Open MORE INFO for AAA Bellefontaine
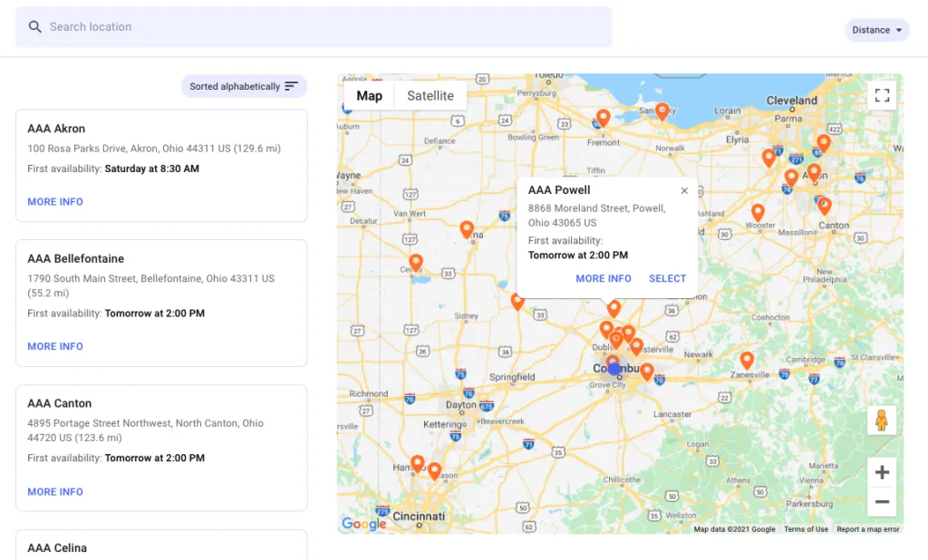The image size is (928, 560). coord(55,346)
